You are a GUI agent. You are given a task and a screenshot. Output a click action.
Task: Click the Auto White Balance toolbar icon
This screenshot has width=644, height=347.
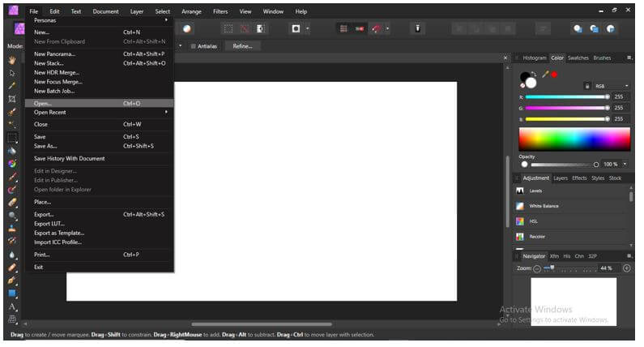[x=187, y=28]
